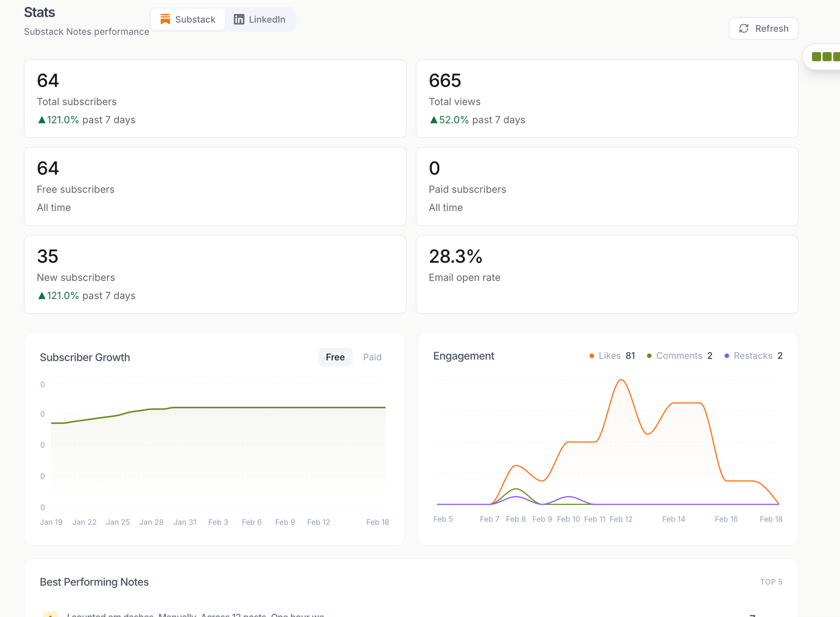840x617 pixels.
Task: Select Free in Subscriber Growth chart
Action: (335, 357)
